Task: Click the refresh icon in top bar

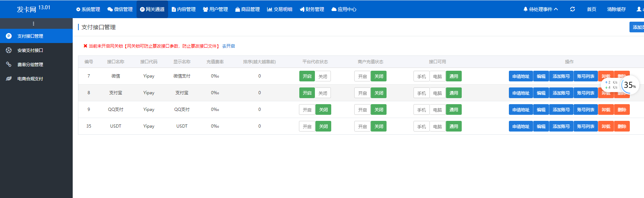Action: (x=572, y=9)
